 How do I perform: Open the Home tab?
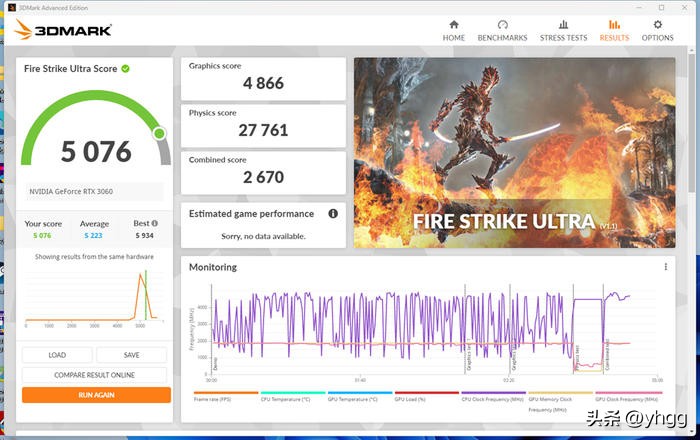click(x=454, y=30)
